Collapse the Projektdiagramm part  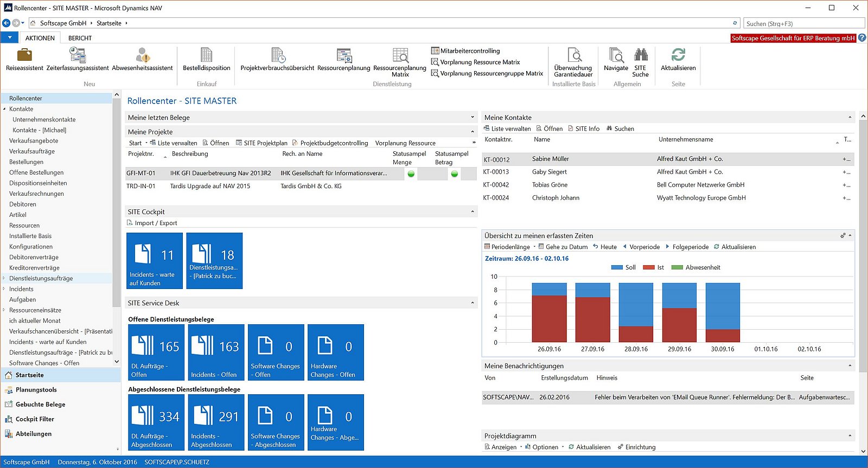click(x=850, y=435)
